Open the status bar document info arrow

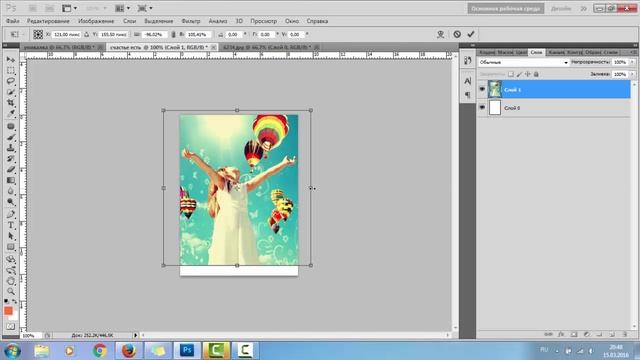[136, 335]
